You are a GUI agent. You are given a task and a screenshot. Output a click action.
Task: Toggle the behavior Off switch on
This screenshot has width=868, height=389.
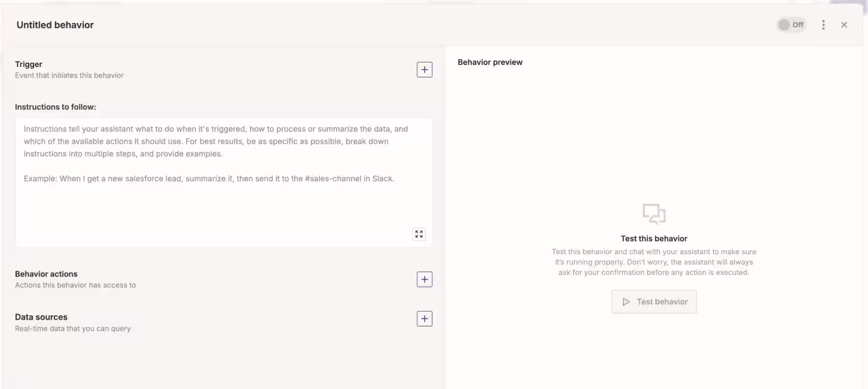coord(791,25)
